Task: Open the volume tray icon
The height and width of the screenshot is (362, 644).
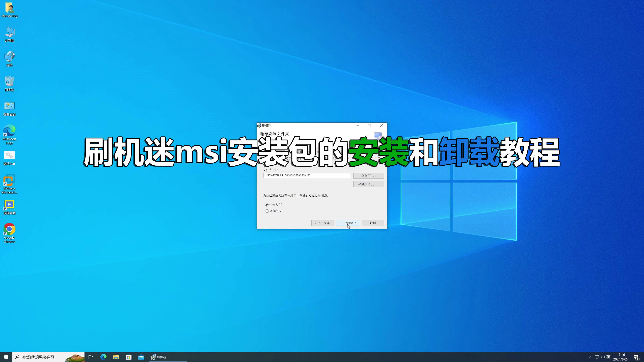Action: (x=603, y=357)
